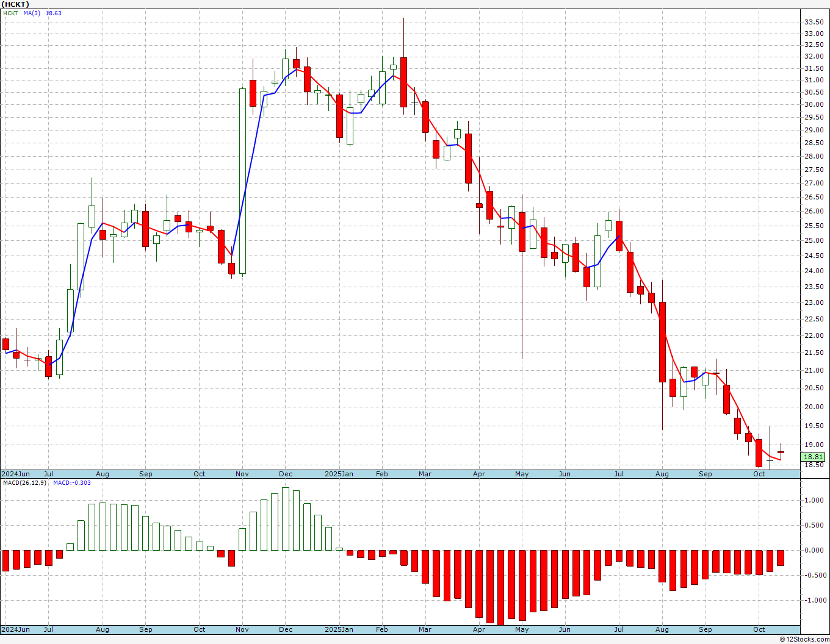The height and width of the screenshot is (644, 830).
Task: Click the 33.50 price axis label
Action: (814, 22)
